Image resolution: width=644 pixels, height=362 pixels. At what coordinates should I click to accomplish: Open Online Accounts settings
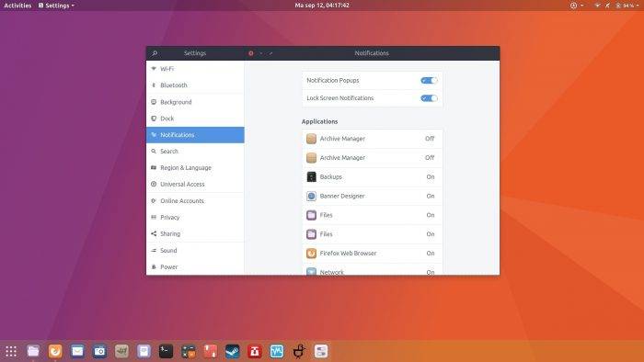[195, 201]
